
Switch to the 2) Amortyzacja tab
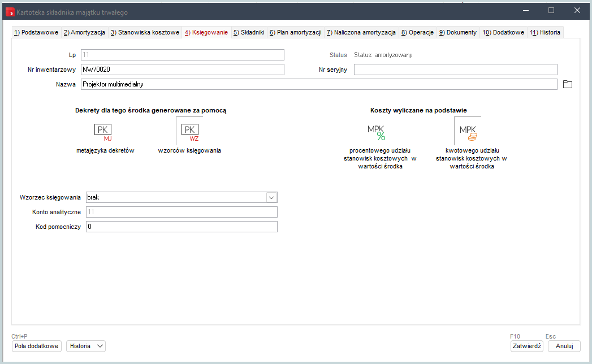(x=85, y=32)
